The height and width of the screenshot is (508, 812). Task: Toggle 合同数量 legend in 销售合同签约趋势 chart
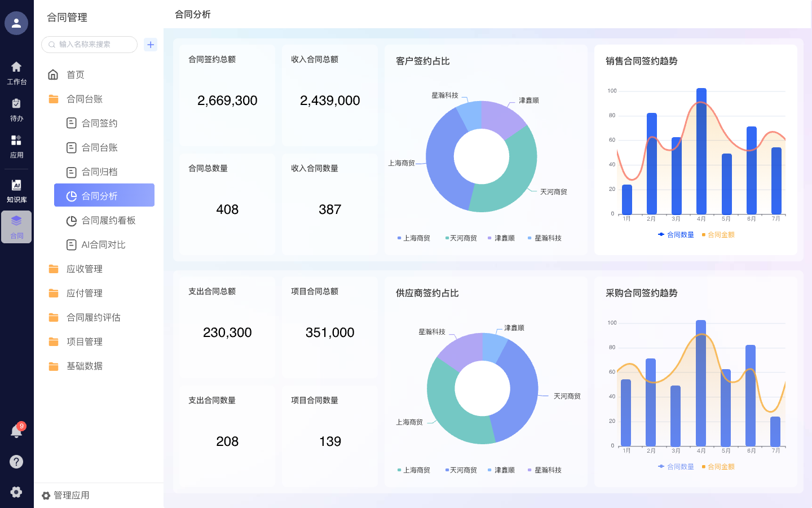point(676,235)
